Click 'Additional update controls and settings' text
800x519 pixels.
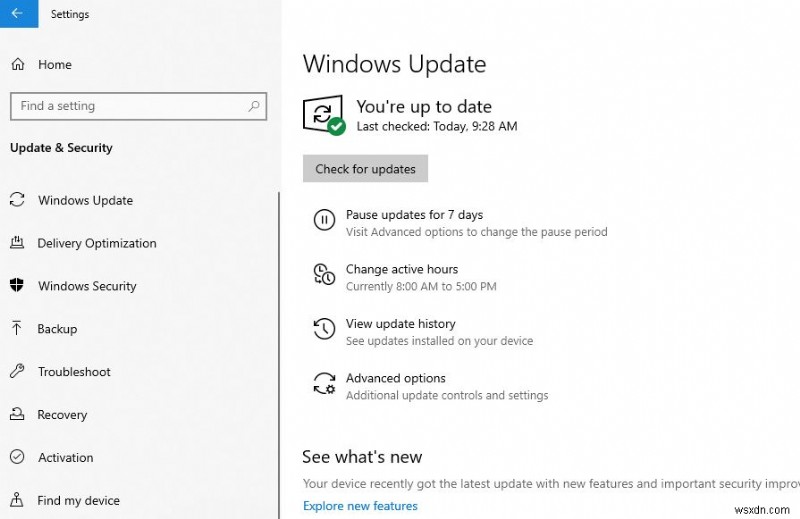point(447,396)
